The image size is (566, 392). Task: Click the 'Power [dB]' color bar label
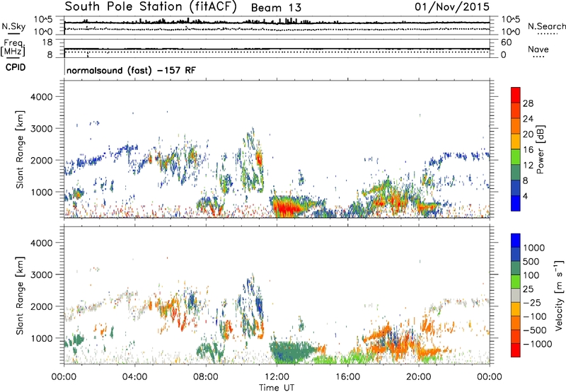pyautogui.click(x=540, y=149)
